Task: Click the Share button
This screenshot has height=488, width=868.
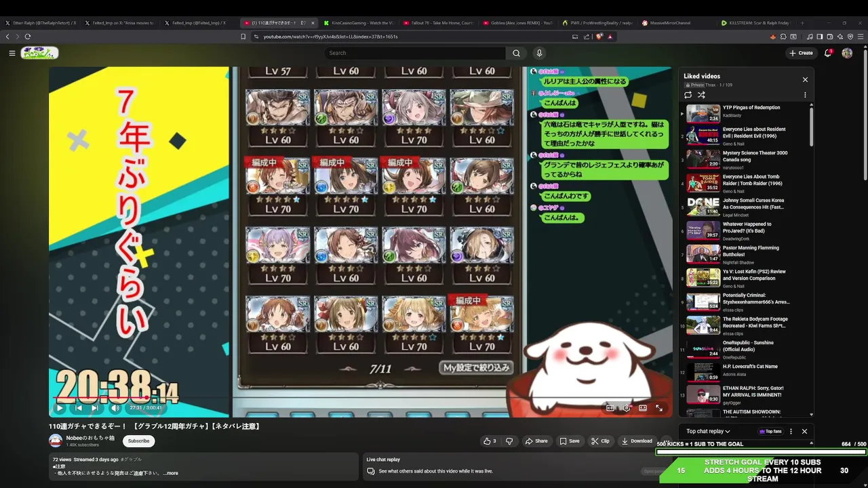Action: (536, 441)
